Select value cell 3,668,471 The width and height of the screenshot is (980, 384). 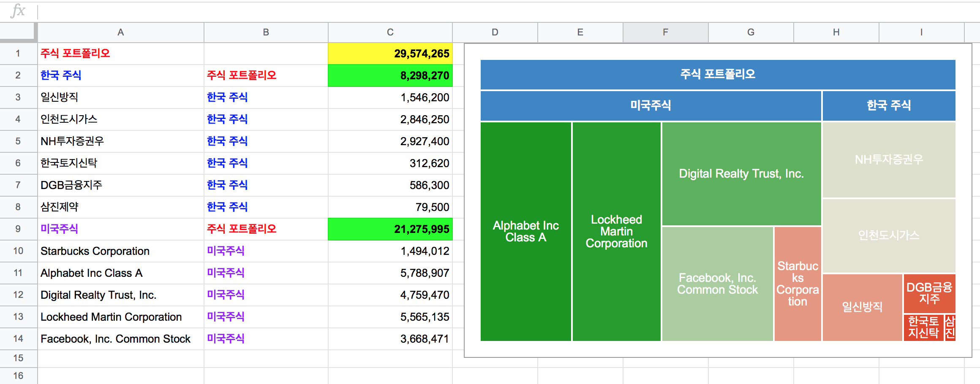(390, 339)
